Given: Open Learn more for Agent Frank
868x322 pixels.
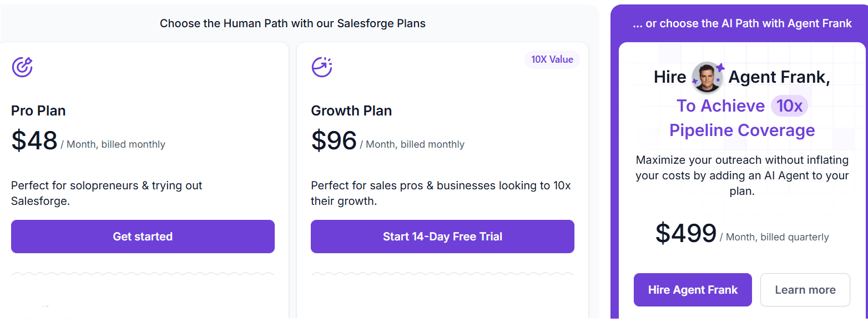Looking at the screenshot, I should [x=805, y=290].
